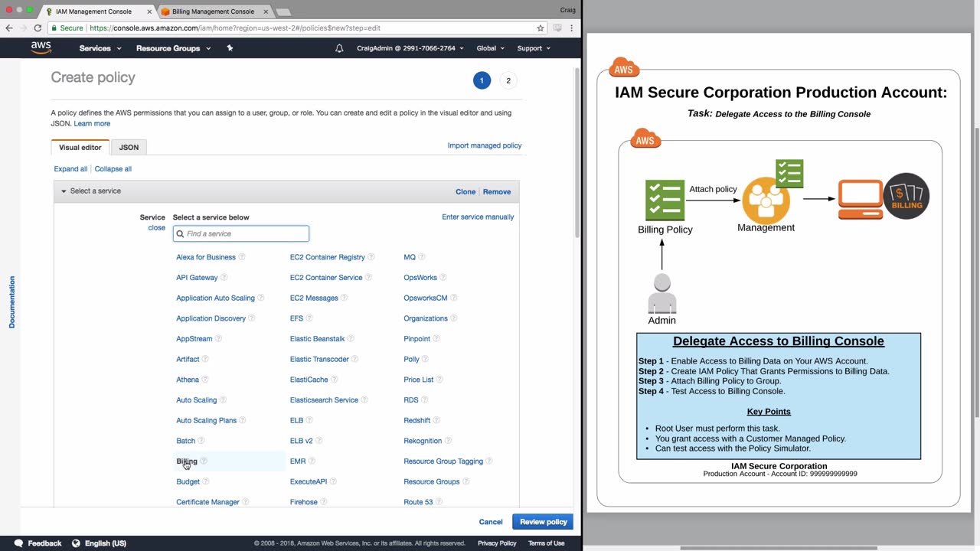Click step 1 indicator in policy wizard
The image size is (980, 551).
[x=482, y=80]
